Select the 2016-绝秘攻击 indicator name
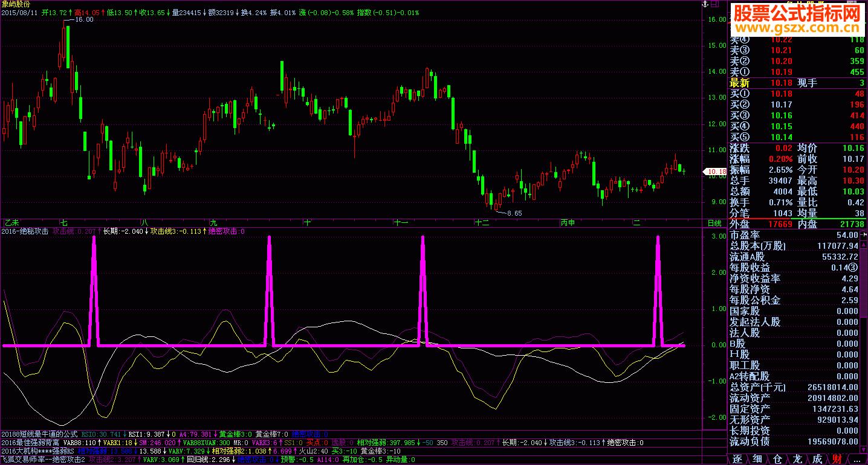This screenshot has width=868, height=465. pyautogui.click(x=25, y=231)
